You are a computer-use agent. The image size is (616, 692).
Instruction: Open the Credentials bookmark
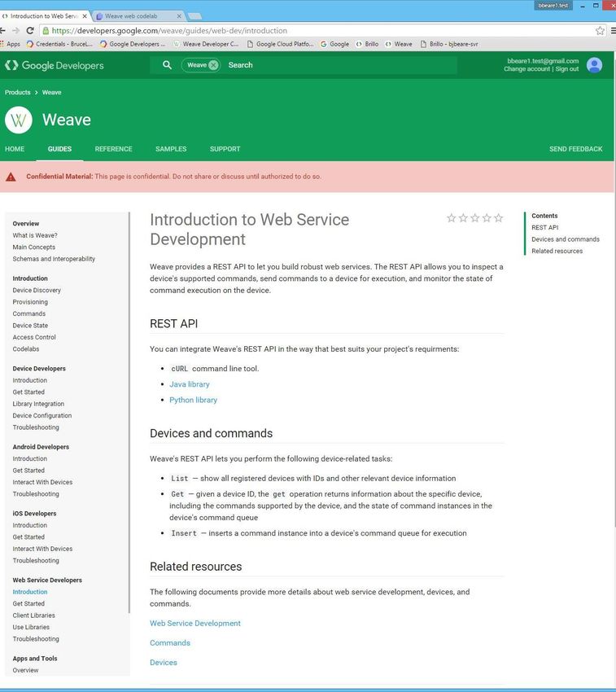coord(59,44)
